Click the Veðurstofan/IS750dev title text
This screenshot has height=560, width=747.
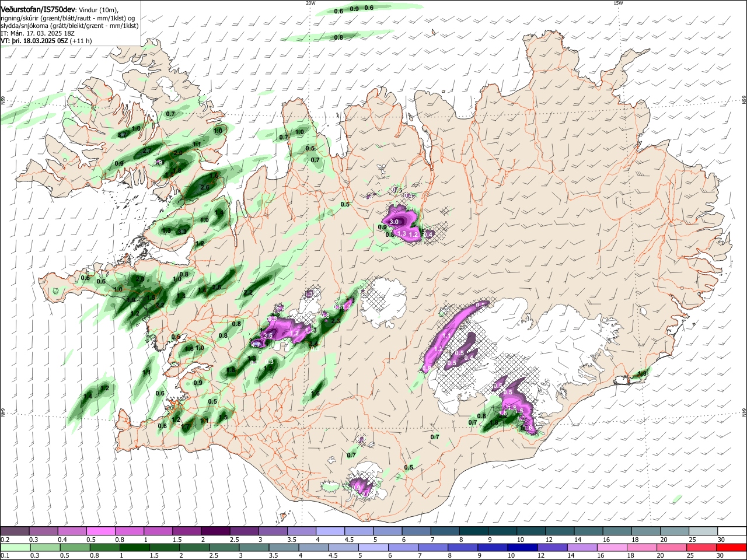point(38,10)
